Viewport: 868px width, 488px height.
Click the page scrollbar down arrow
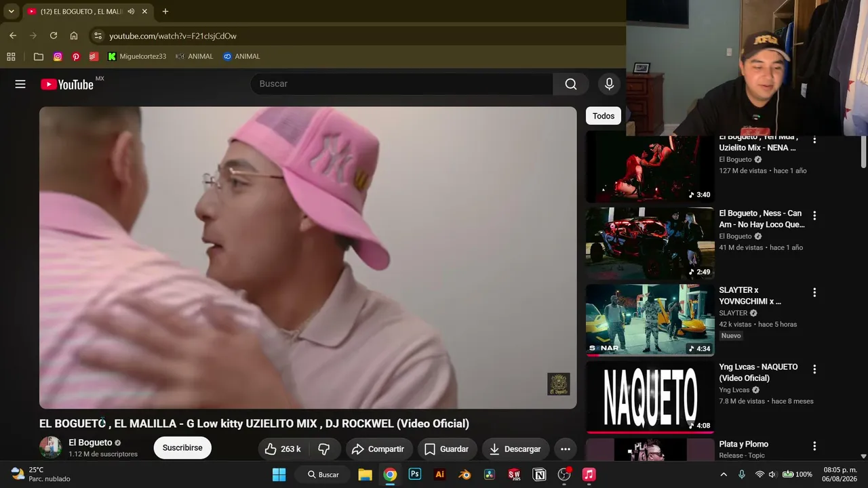click(863, 457)
